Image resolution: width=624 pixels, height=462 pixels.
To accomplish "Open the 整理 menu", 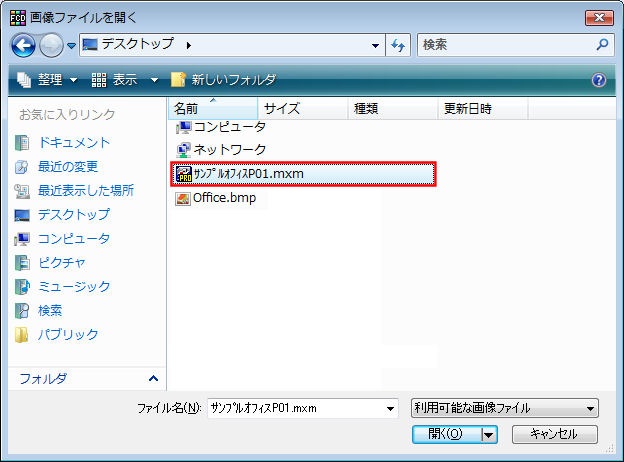I will [49, 80].
